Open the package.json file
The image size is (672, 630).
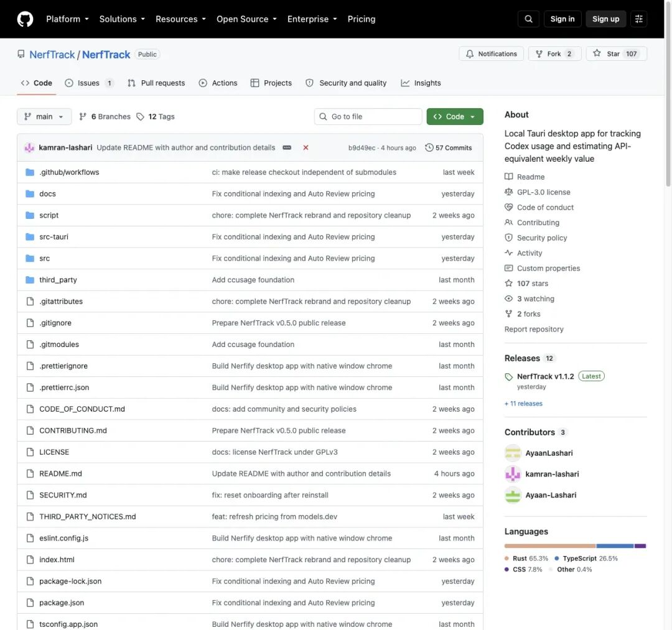(62, 603)
